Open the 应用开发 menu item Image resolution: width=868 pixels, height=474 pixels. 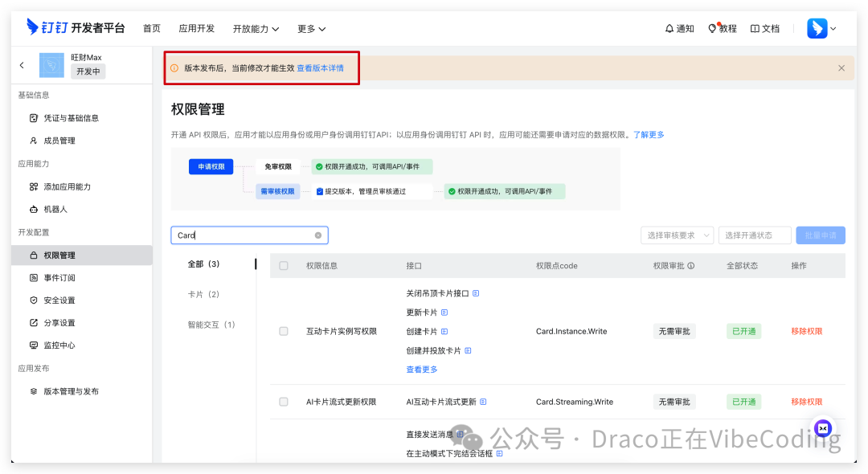click(x=196, y=28)
